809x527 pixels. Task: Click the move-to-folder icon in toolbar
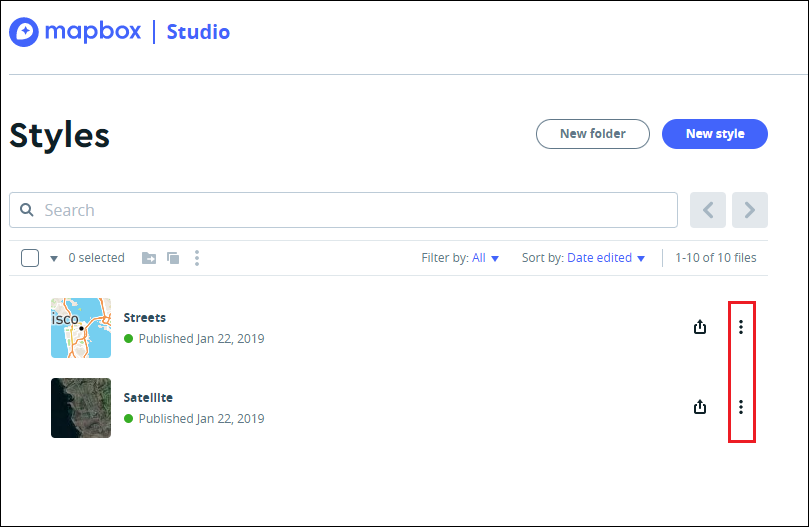(x=149, y=258)
